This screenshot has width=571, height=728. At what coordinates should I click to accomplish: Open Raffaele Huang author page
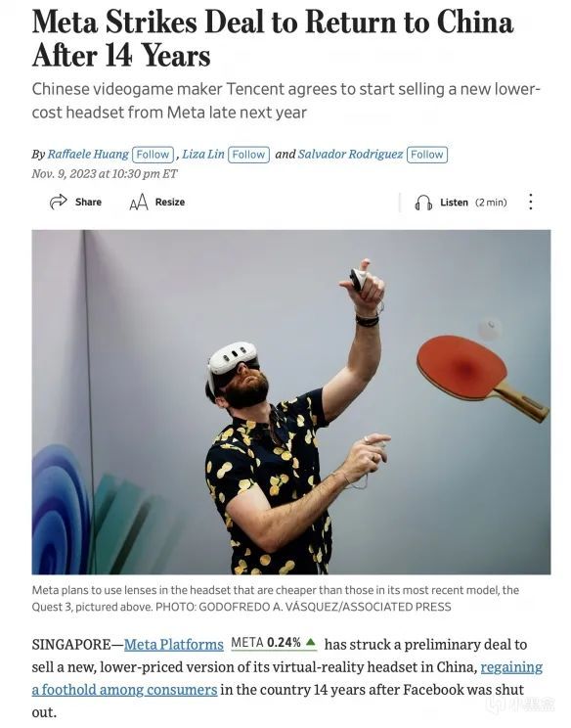pos(88,155)
